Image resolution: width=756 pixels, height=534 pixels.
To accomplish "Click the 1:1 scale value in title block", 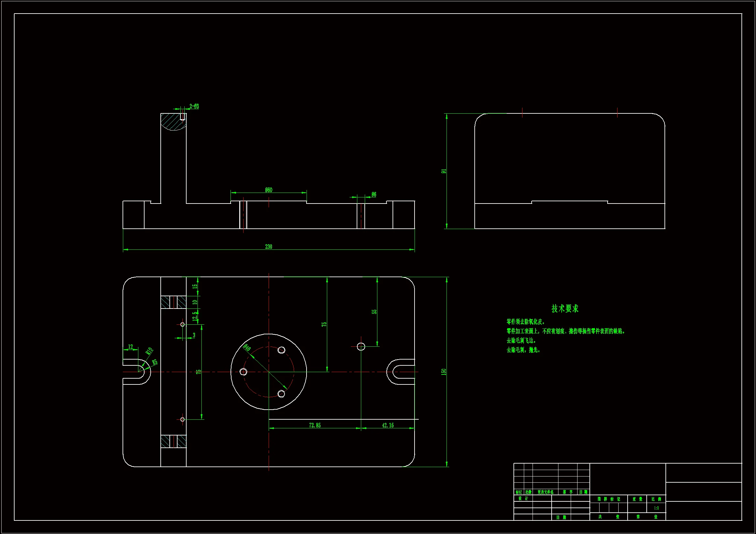I will pos(656,508).
